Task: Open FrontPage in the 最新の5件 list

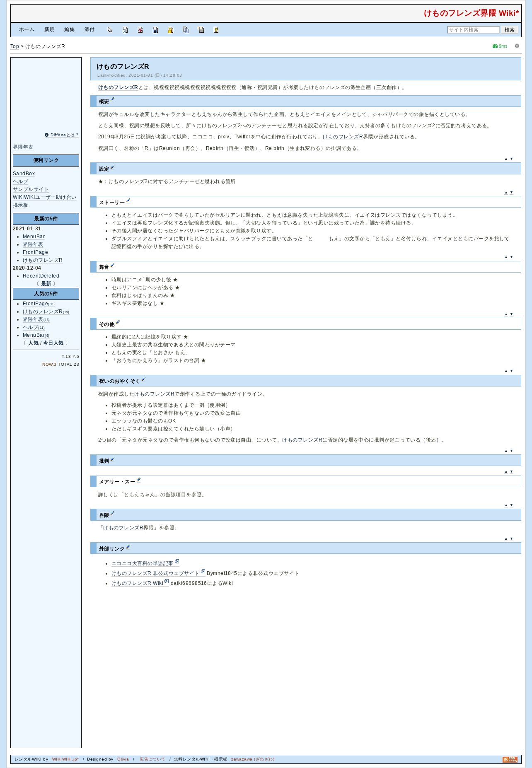Action: (35, 253)
